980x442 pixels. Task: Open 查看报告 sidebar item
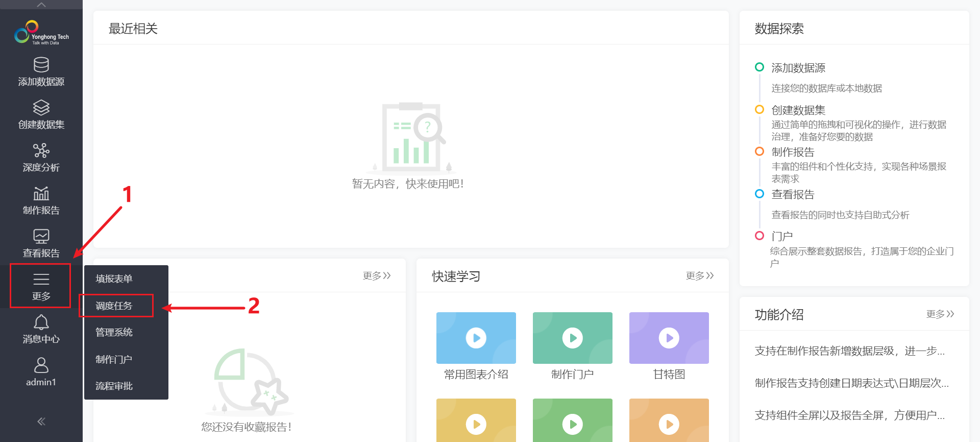pos(41,244)
